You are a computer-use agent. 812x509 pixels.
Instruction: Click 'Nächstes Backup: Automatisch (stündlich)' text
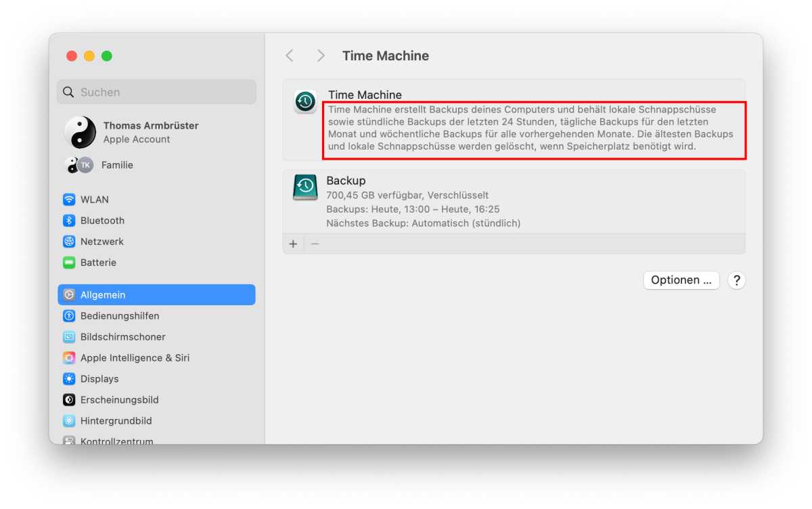coord(424,223)
